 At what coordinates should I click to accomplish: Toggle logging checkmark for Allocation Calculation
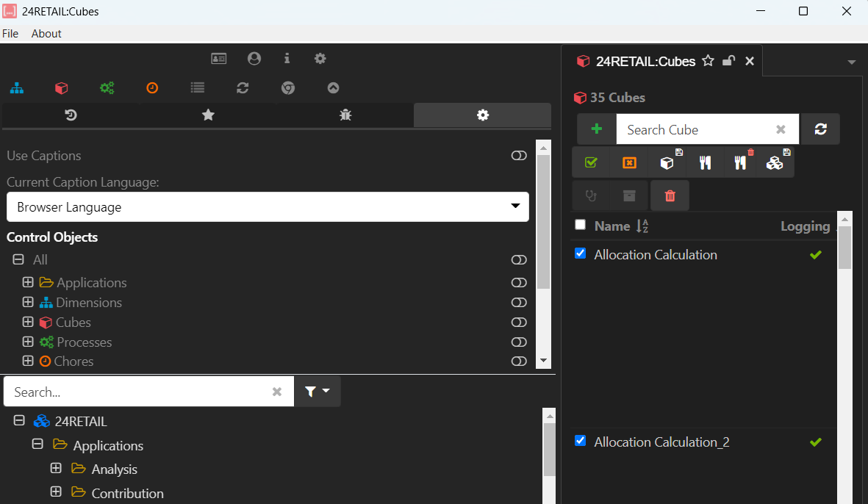pos(815,255)
